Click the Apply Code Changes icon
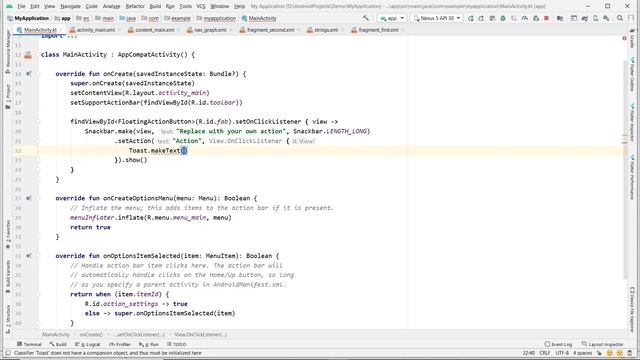The image size is (640, 360). pyautogui.click(x=492, y=18)
